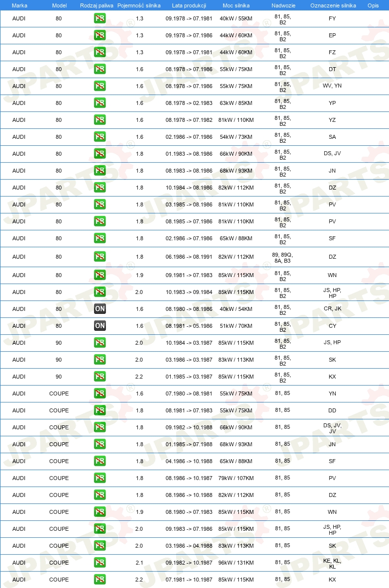Click the diesel ON icon in the CY row
This screenshot has height=588, width=389.
pyautogui.click(x=100, y=325)
